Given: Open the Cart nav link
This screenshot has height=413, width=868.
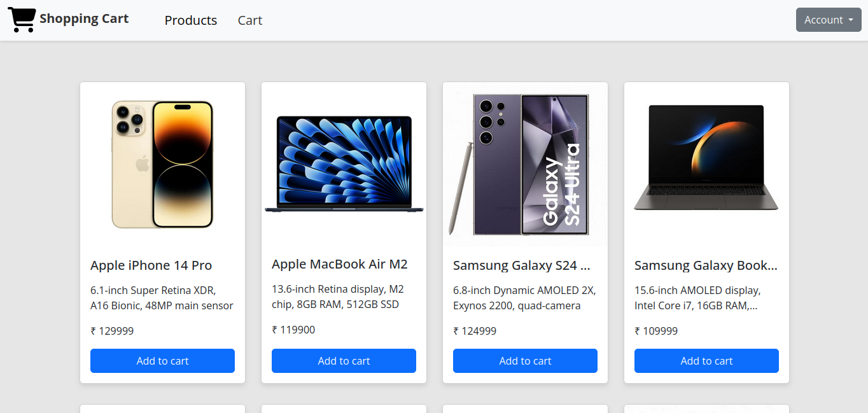Looking at the screenshot, I should pyautogui.click(x=249, y=20).
